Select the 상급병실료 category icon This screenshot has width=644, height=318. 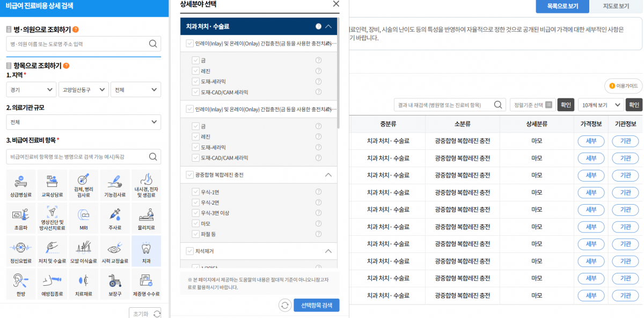[20, 185]
